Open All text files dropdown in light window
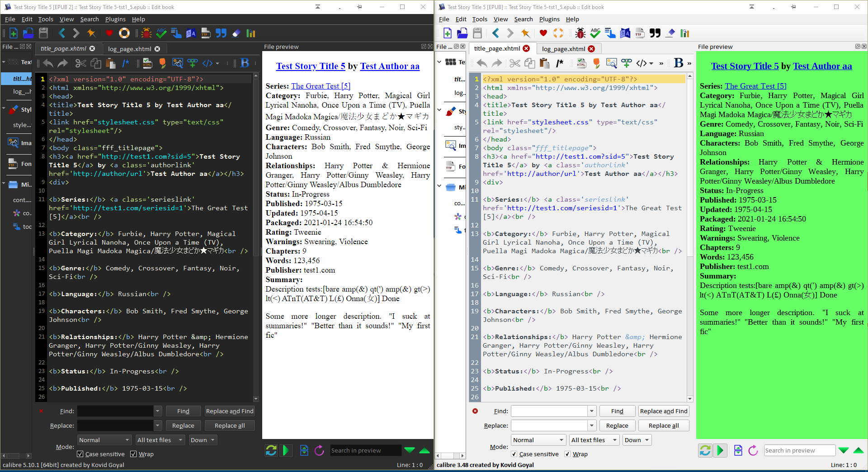This screenshot has height=472, width=868. click(x=594, y=440)
